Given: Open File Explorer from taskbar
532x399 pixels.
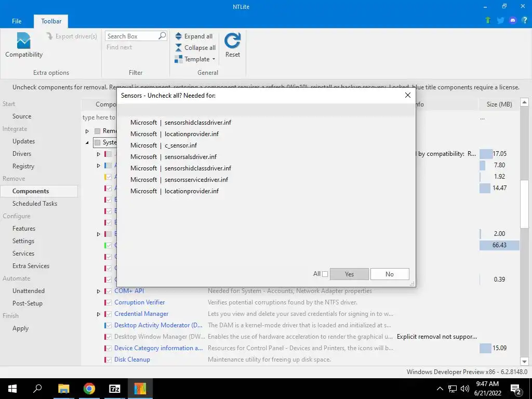Looking at the screenshot, I should tap(63, 389).
